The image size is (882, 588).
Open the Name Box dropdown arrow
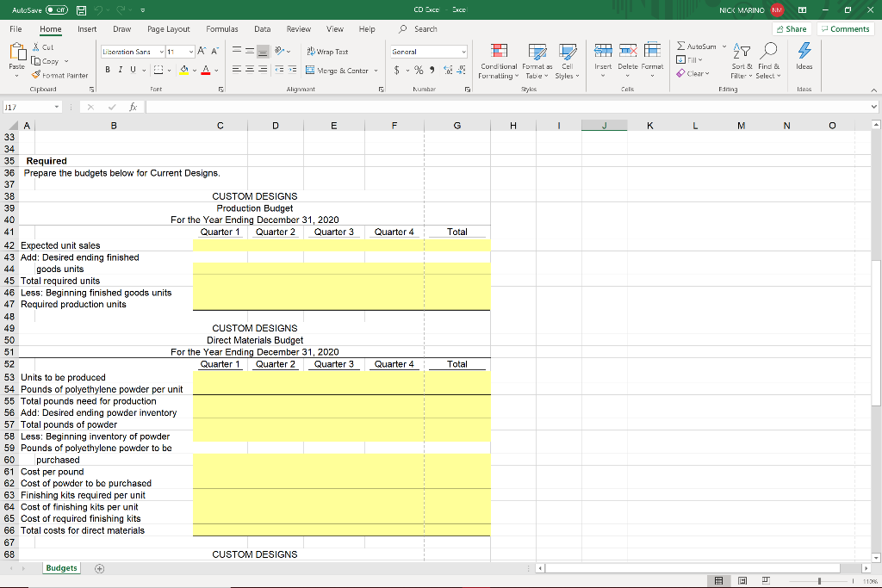coord(57,107)
